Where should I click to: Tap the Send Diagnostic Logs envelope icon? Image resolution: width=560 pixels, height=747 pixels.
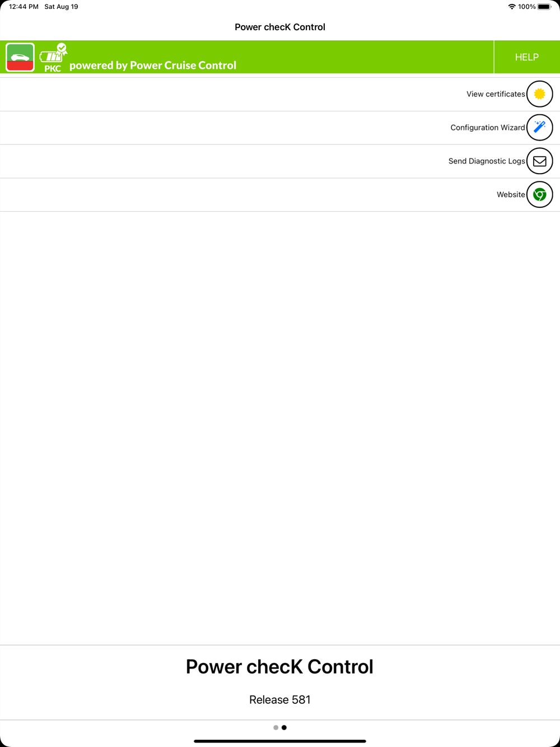tap(539, 161)
